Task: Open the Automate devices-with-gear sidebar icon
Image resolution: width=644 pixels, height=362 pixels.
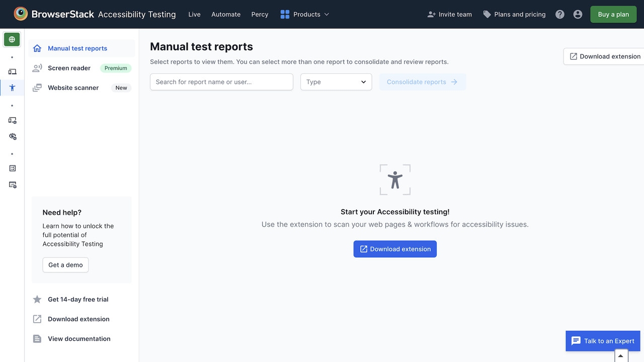Action: coord(12,121)
